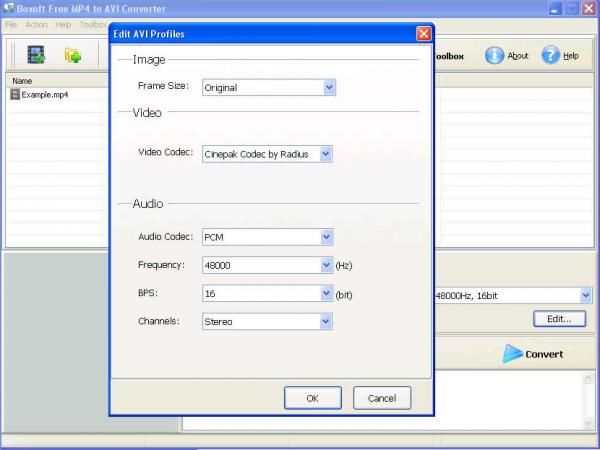Open the Help menu in menu bar

[x=63, y=25]
